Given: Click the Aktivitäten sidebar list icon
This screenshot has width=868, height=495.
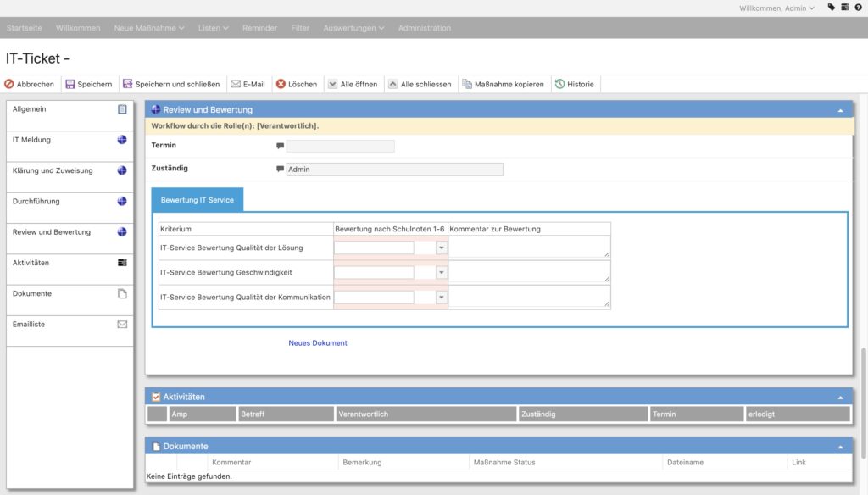Looking at the screenshot, I should 122,263.
